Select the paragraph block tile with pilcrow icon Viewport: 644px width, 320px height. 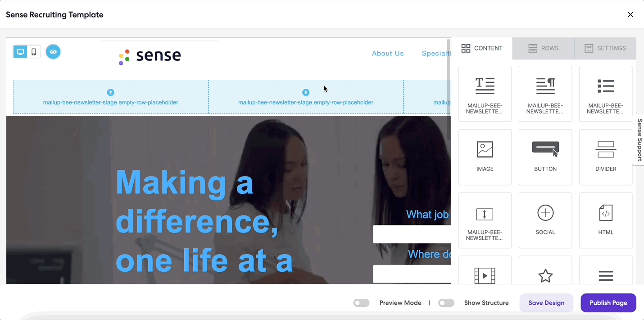coord(545,94)
